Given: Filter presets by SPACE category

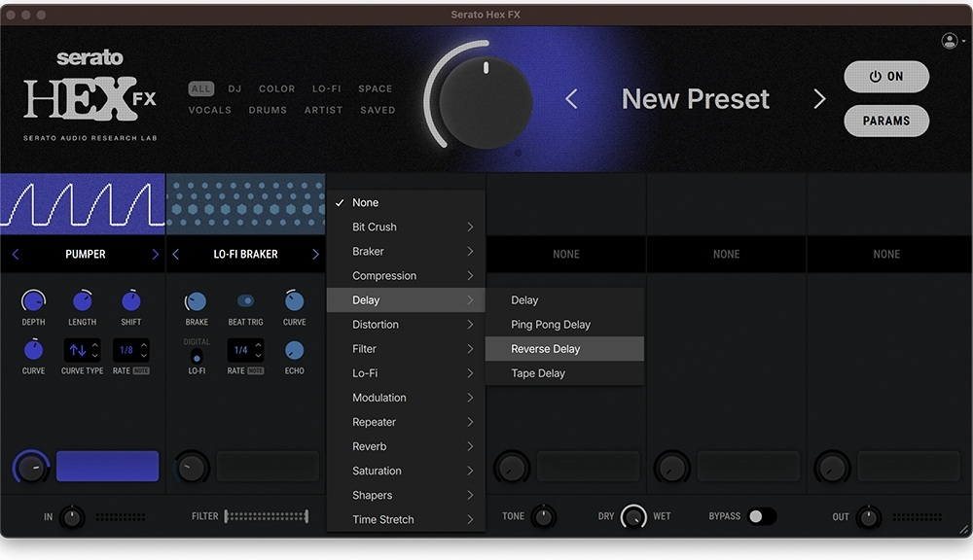Looking at the screenshot, I should [375, 88].
